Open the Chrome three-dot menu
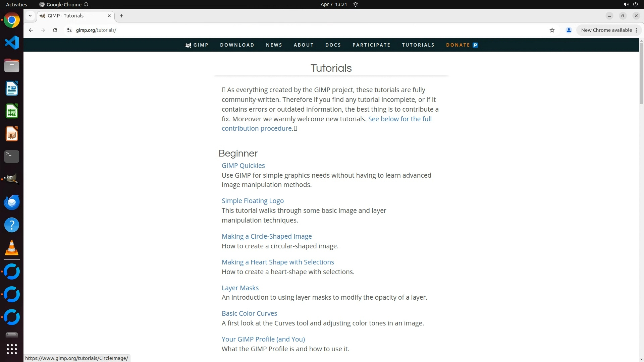Screen dimensions: 644x362 coord(636,30)
